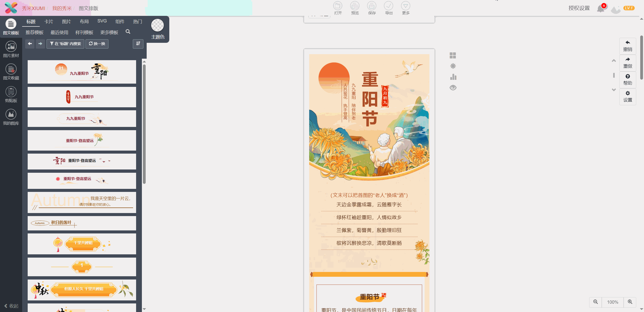Screen dimensions: 644x312
Task: Click the template search magnifier icon
Action: 128,32
